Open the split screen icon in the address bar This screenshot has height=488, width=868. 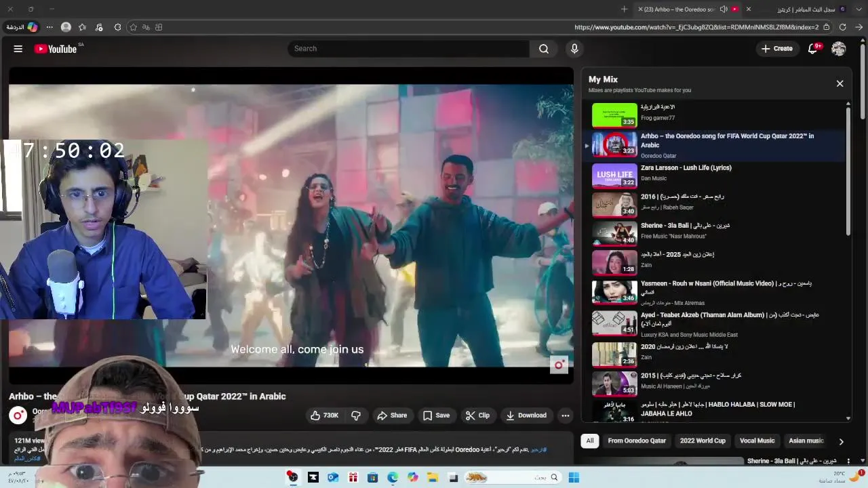click(x=159, y=27)
